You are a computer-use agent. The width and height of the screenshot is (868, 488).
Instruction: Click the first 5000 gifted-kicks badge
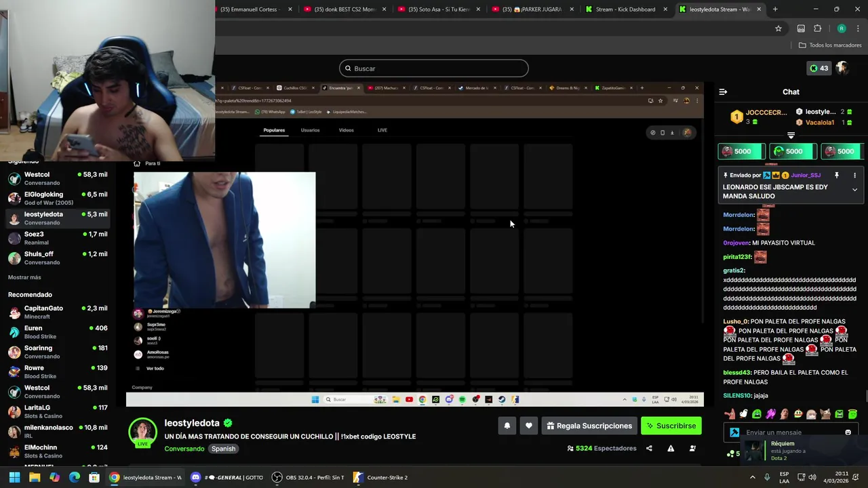tap(742, 151)
